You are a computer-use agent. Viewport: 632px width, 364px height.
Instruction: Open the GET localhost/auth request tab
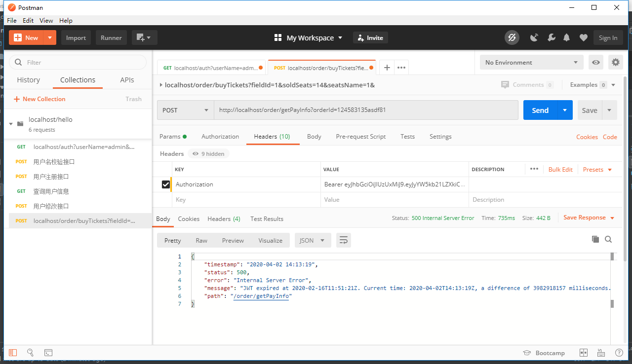click(211, 68)
